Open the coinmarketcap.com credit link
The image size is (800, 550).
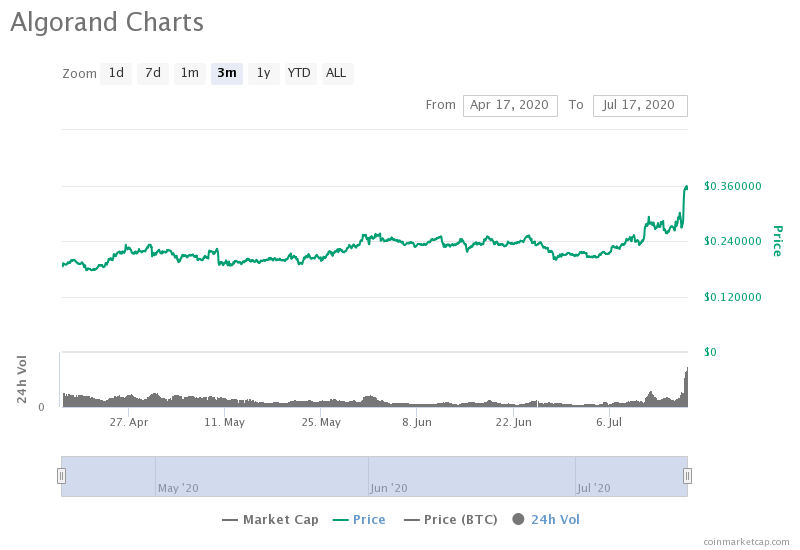(746, 542)
